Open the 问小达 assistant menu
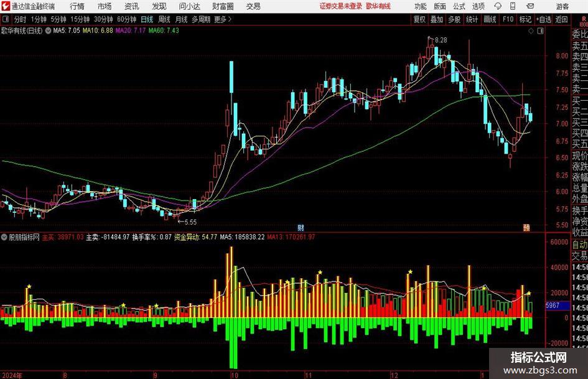This screenshot has width=588, height=379. point(189,6)
